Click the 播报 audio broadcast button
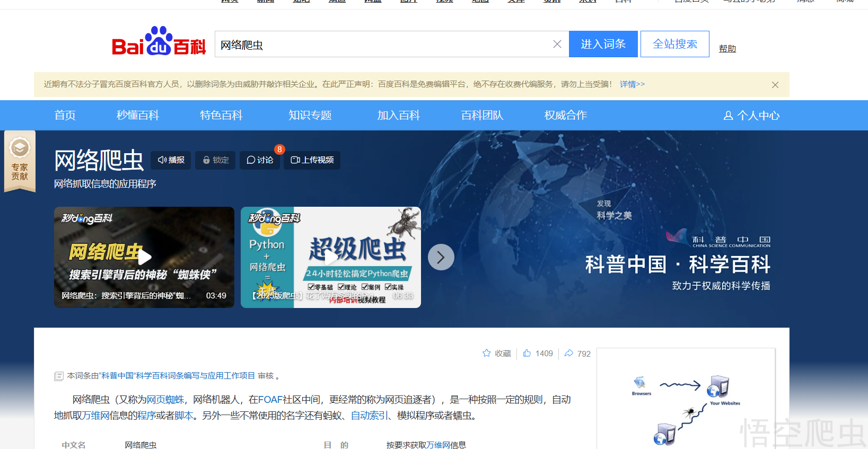Image resolution: width=868 pixels, height=449 pixels. 171,160
